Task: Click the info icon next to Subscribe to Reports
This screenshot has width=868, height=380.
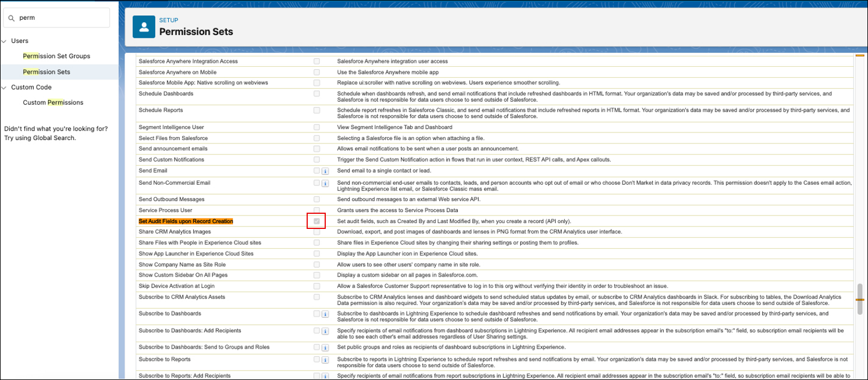Action: pyautogui.click(x=325, y=359)
